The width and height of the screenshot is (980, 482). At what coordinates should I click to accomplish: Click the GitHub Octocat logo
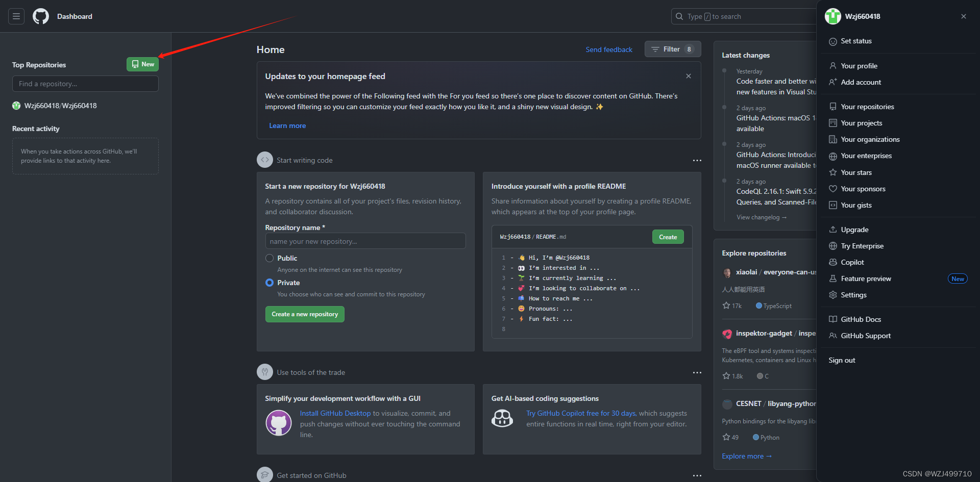(41, 16)
